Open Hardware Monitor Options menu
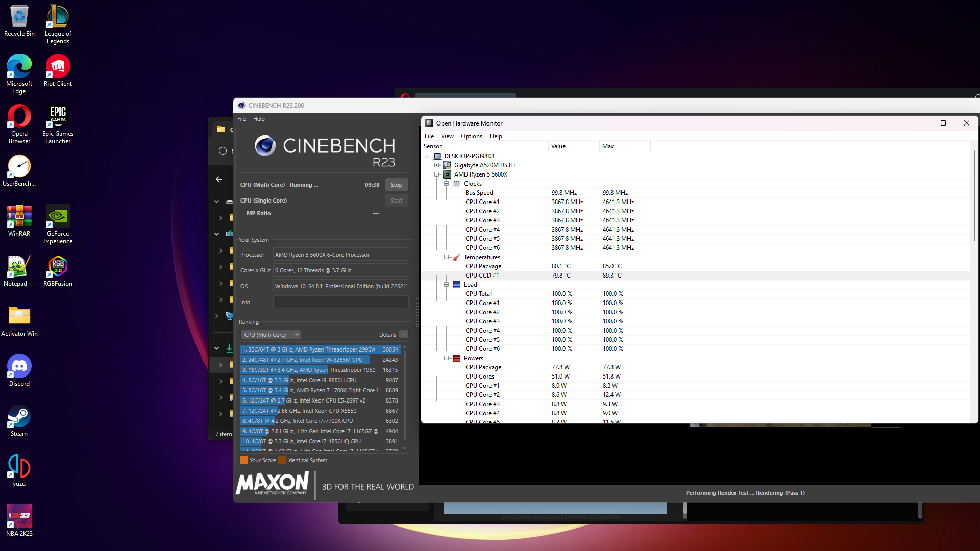This screenshot has height=551, width=980. [471, 136]
